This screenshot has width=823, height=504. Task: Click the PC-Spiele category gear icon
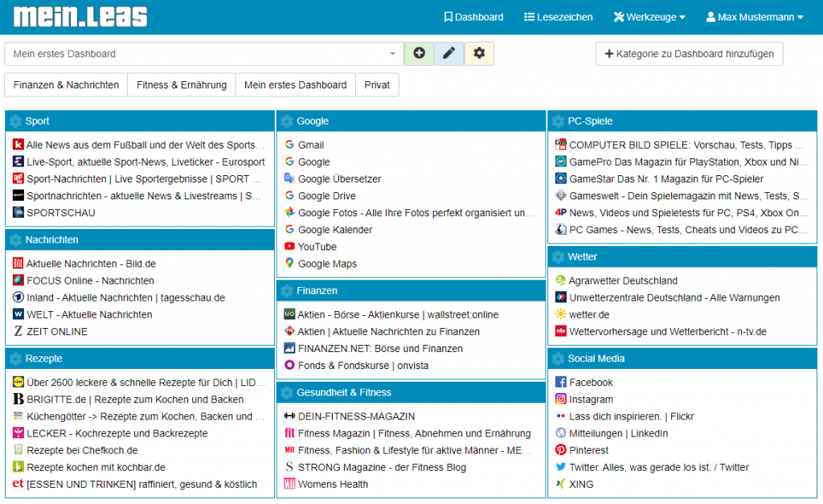click(x=558, y=121)
